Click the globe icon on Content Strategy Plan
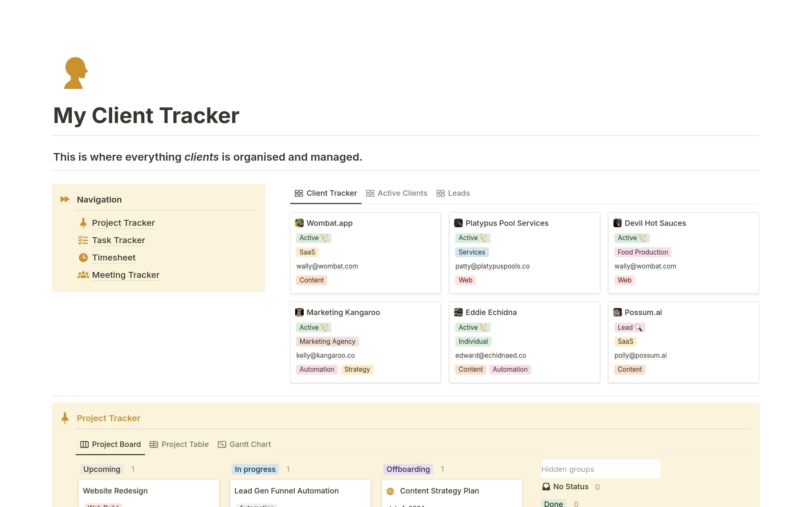812x507 pixels. point(390,491)
